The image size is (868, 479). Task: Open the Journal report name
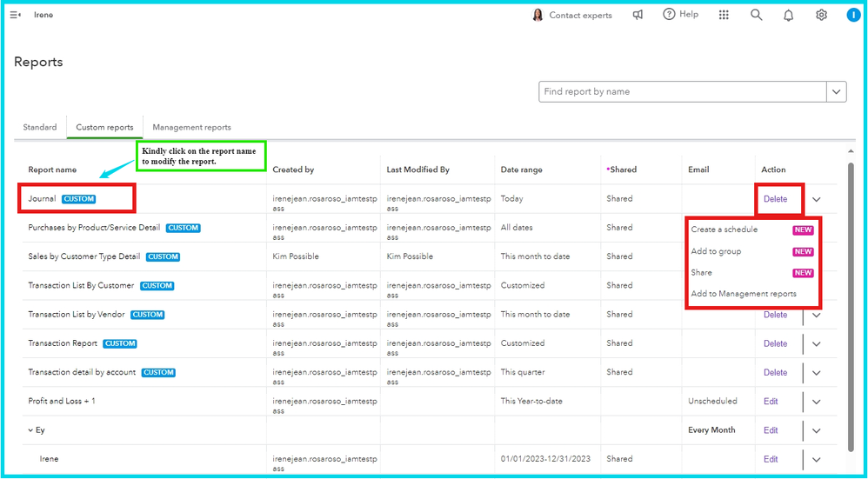tap(42, 198)
